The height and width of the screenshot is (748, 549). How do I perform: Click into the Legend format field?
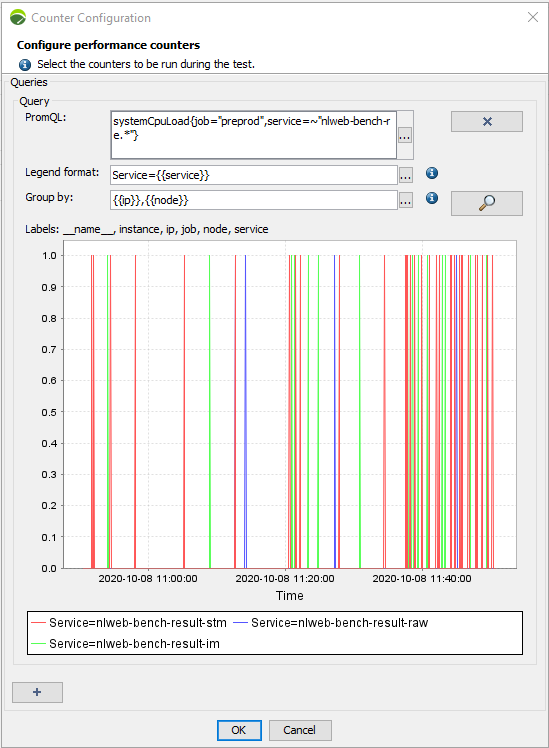[x=254, y=175]
